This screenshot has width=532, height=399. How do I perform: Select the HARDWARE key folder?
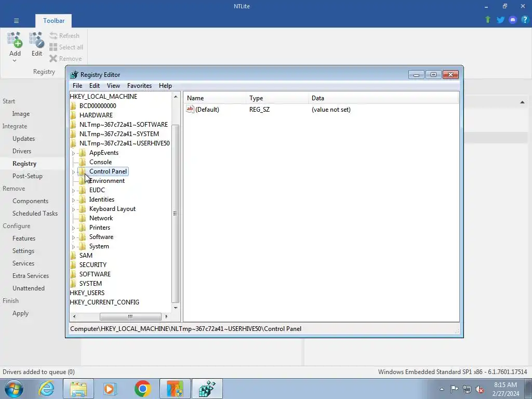(96, 115)
